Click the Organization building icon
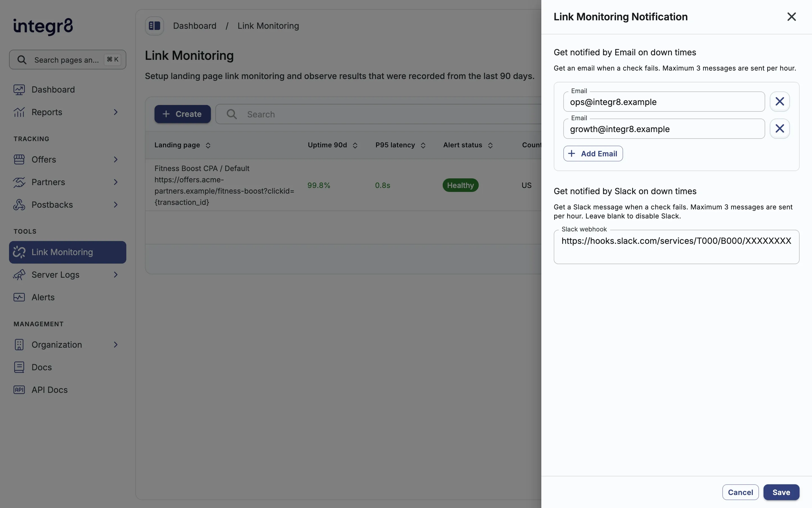The height and width of the screenshot is (508, 812). [19, 345]
